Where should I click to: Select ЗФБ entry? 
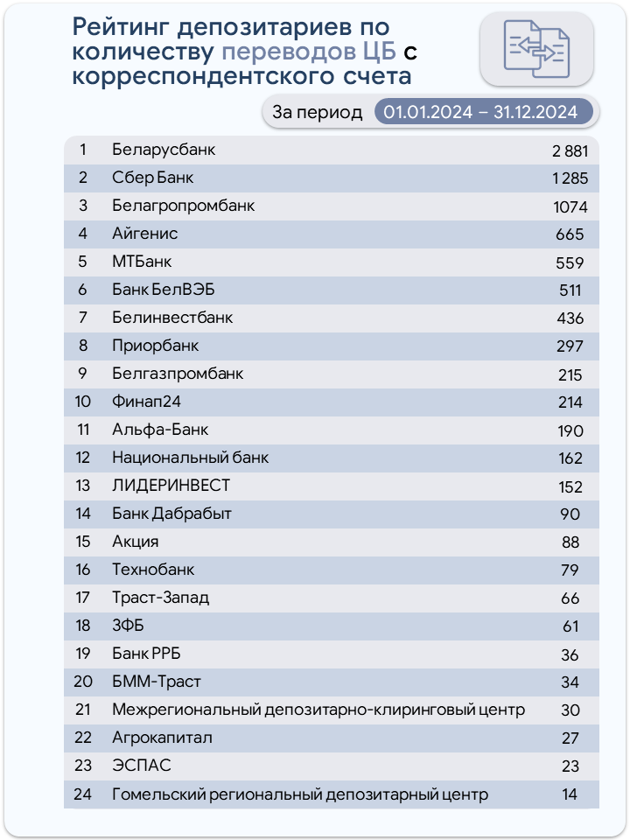click(x=128, y=625)
